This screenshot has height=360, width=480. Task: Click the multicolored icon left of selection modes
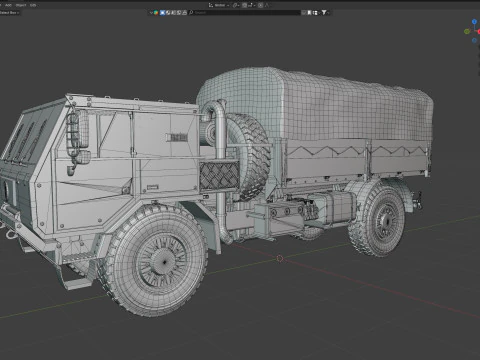[x=156, y=13]
